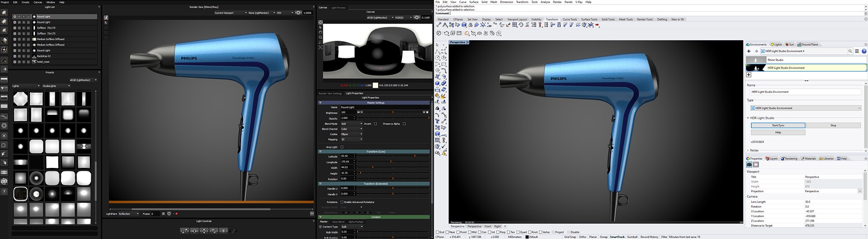Screen dimensions: 868x239
Task: Select the octagonal light preset thumbnail
Action: [20, 99]
